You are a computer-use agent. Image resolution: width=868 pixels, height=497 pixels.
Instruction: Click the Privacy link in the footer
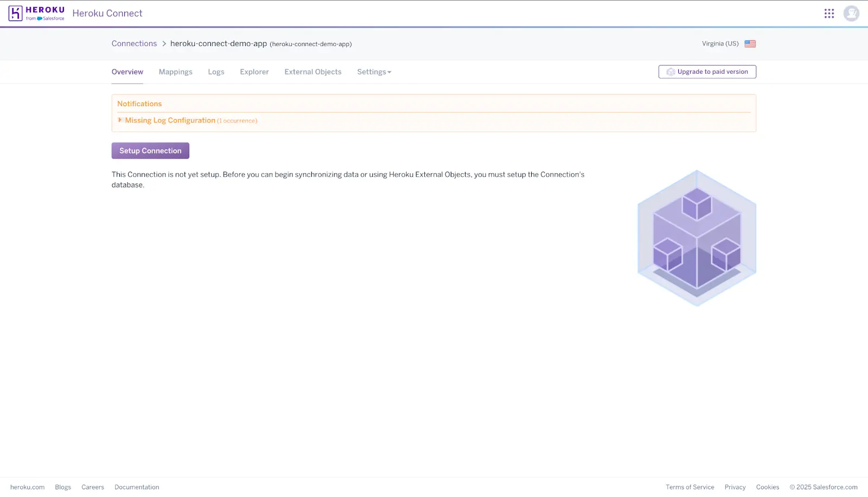tap(735, 487)
